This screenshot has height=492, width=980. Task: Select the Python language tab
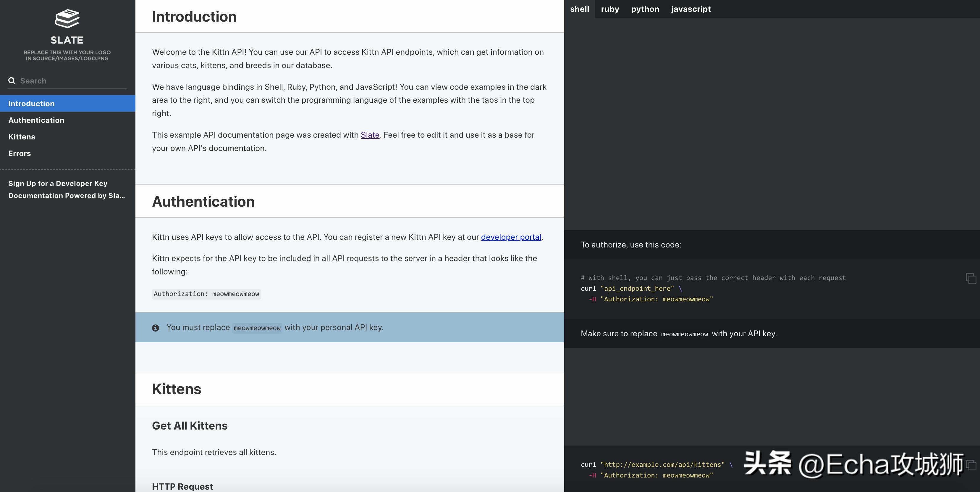645,9
